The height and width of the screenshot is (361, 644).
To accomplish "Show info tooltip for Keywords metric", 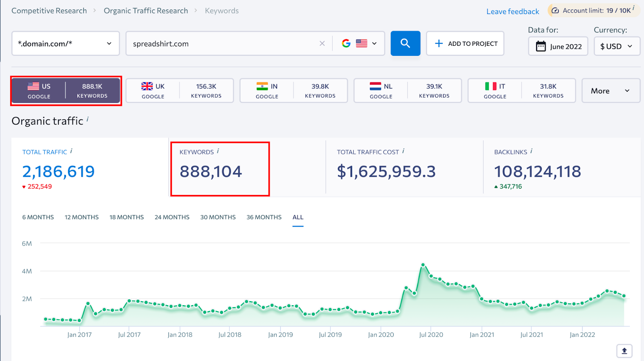I will tap(218, 151).
